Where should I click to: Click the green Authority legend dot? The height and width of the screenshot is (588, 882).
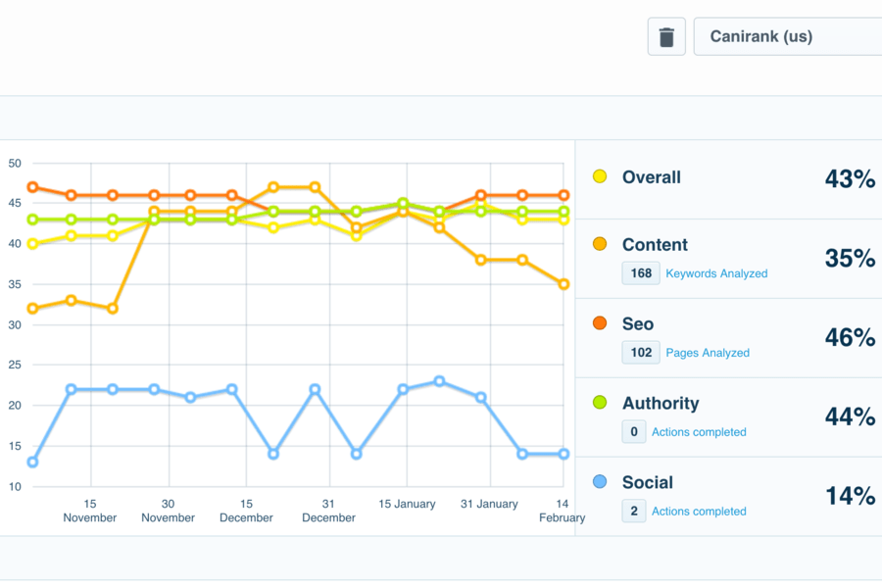point(600,403)
